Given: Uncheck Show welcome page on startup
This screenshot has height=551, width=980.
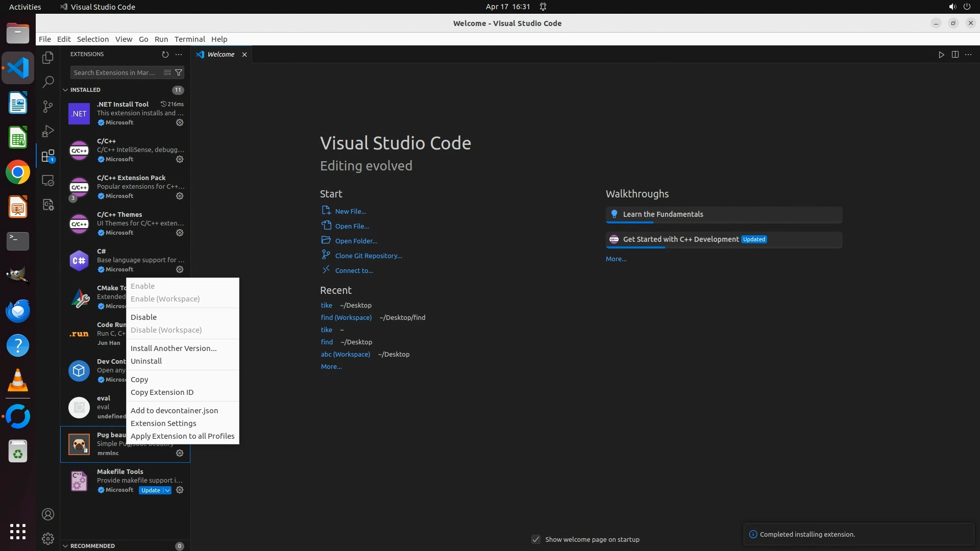Looking at the screenshot, I should coord(536,539).
